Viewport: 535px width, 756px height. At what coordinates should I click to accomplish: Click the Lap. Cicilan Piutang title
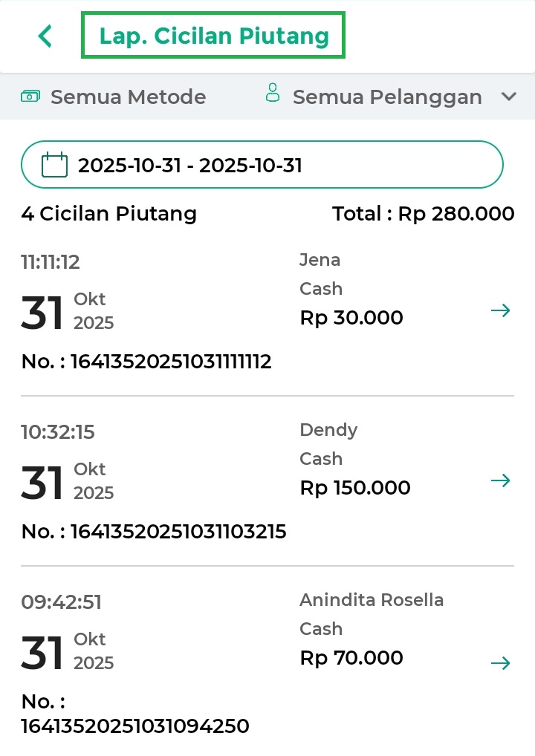[214, 36]
